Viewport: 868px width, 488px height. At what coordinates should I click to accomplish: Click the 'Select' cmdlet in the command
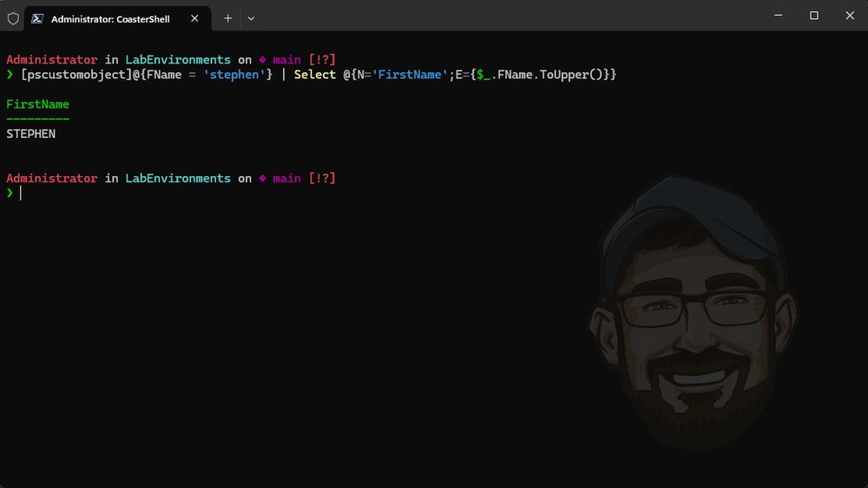point(314,75)
